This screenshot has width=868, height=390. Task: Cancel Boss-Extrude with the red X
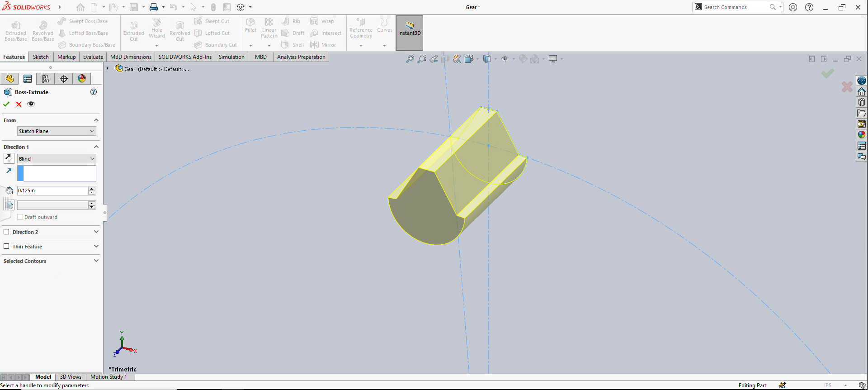tap(19, 104)
